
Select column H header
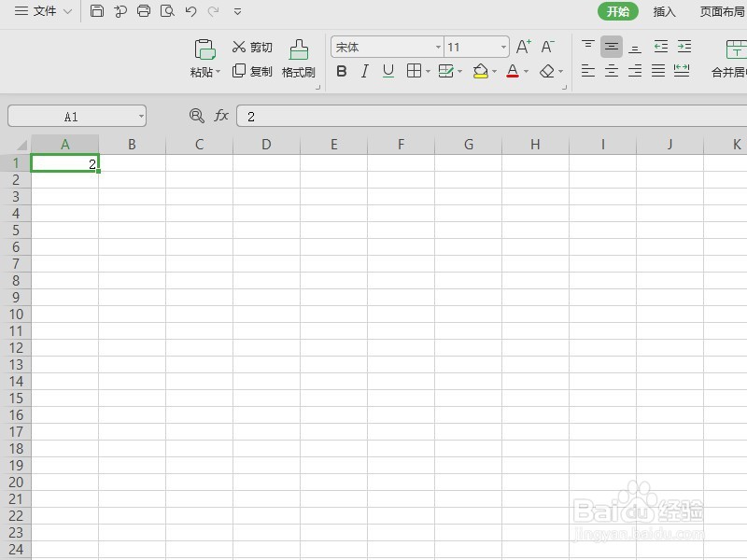click(x=535, y=145)
